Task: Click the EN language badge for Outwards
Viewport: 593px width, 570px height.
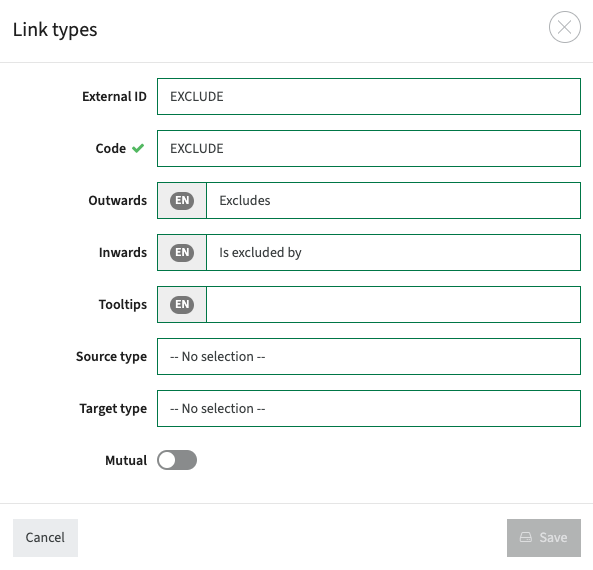Action: click(182, 200)
